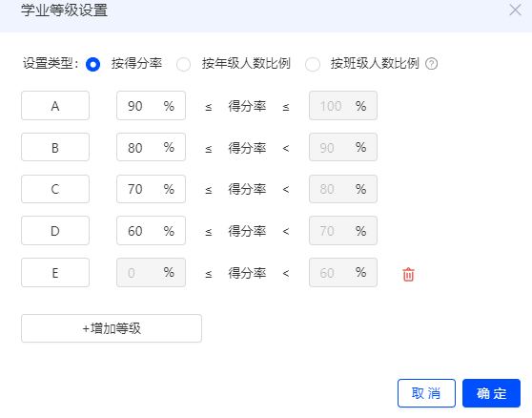Edit the grade E name field
Image resolution: width=532 pixels, height=418 pixels.
(55, 273)
